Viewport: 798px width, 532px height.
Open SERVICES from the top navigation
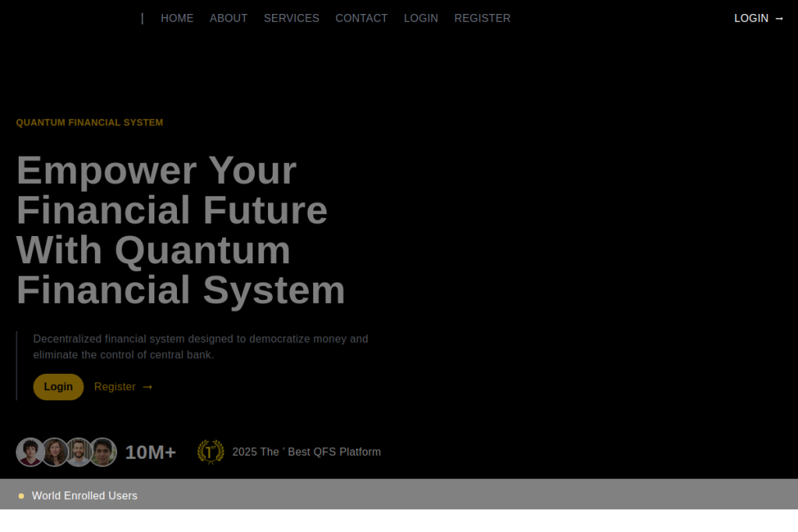click(291, 18)
